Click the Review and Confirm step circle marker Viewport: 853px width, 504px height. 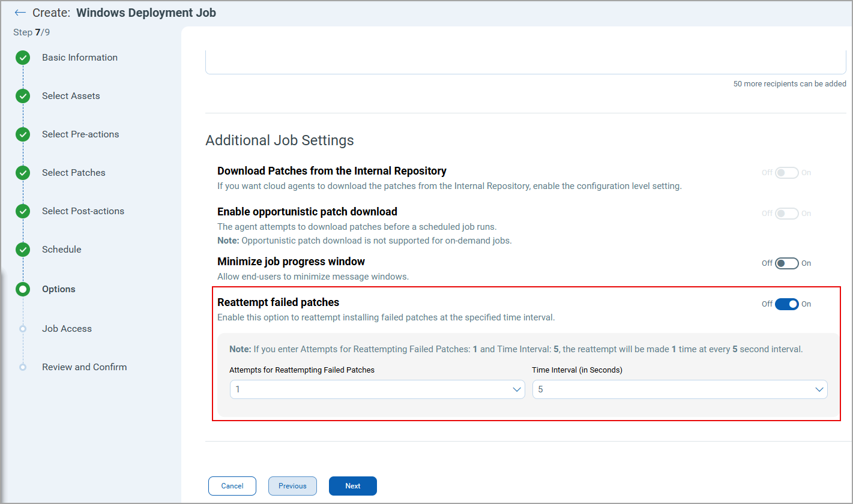click(23, 367)
